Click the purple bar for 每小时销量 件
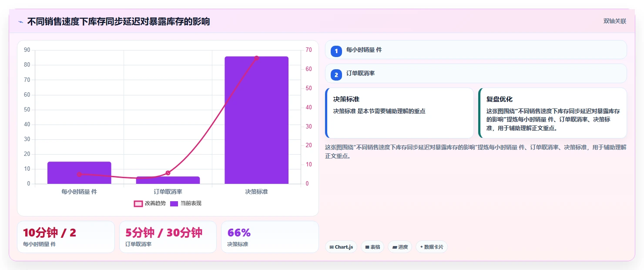Viewport: 644px width, 270px height. click(x=79, y=173)
